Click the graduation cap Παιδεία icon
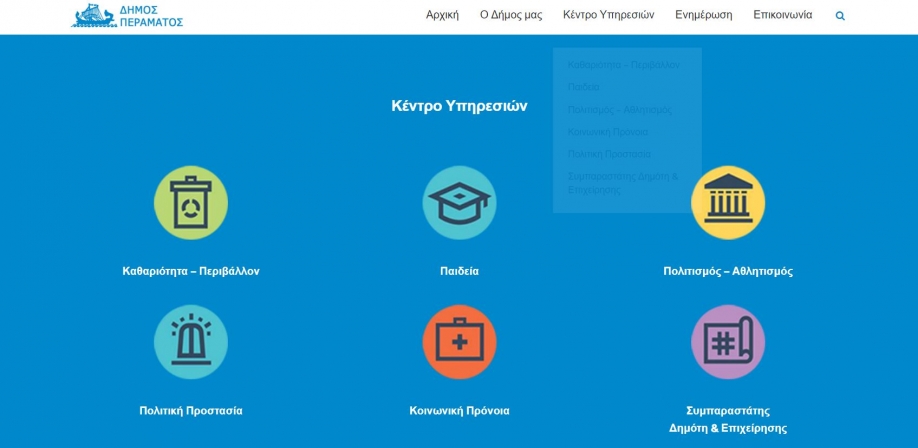Viewport: 918px width, 448px height. (459, 203)
